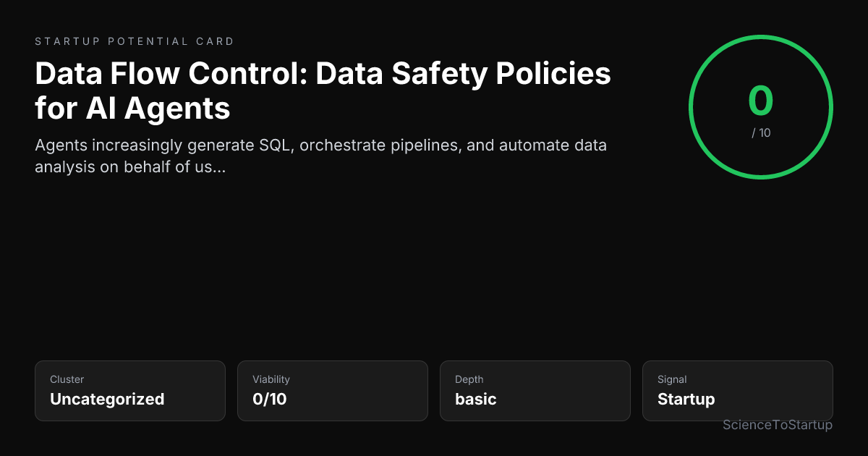Click the small 'Cluster' label text

67,379
